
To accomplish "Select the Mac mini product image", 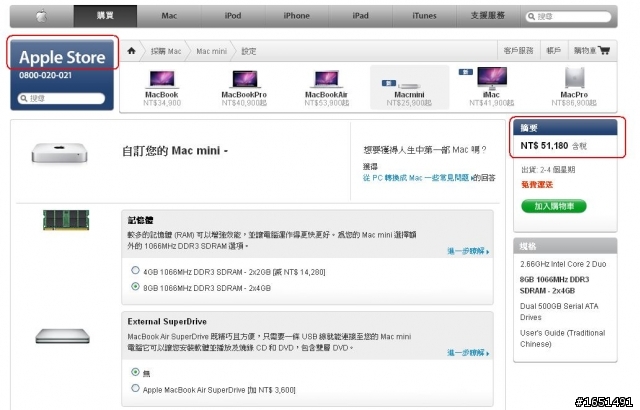I will pyautogui.click(x=409, y=86).
